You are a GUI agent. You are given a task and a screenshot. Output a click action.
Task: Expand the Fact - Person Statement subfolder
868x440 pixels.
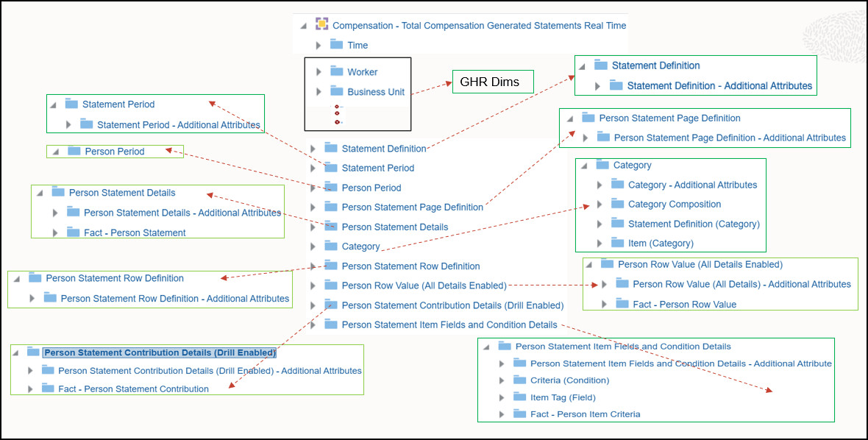pos(55,233)
